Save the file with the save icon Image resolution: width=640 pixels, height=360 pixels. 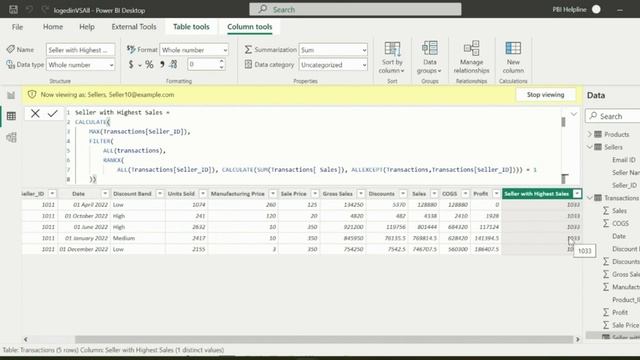tap(13, 9)
